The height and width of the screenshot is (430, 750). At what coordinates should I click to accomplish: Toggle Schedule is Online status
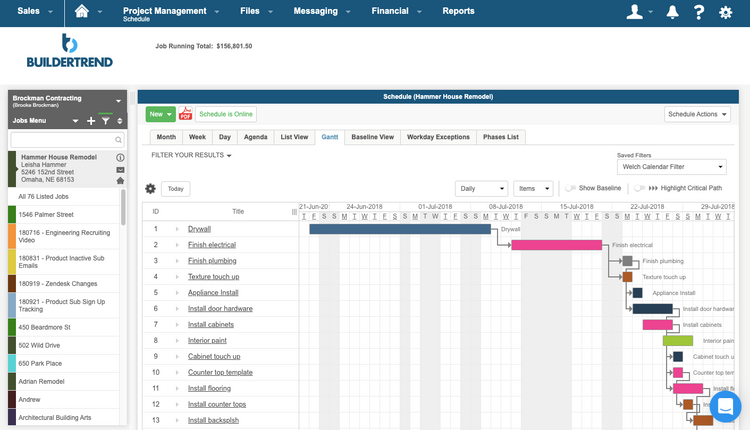(225, 114)
